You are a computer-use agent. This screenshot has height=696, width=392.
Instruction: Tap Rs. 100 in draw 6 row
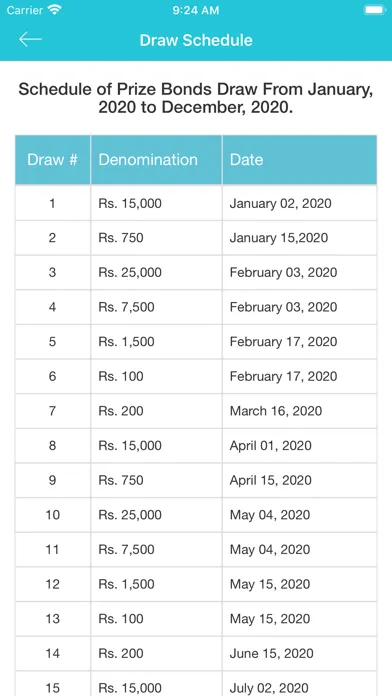(x=121, y=376)
